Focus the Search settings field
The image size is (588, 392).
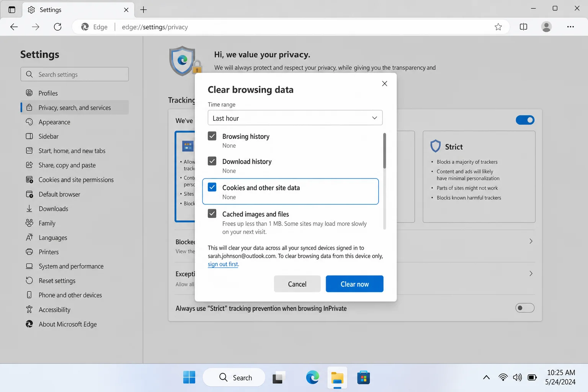75,74
